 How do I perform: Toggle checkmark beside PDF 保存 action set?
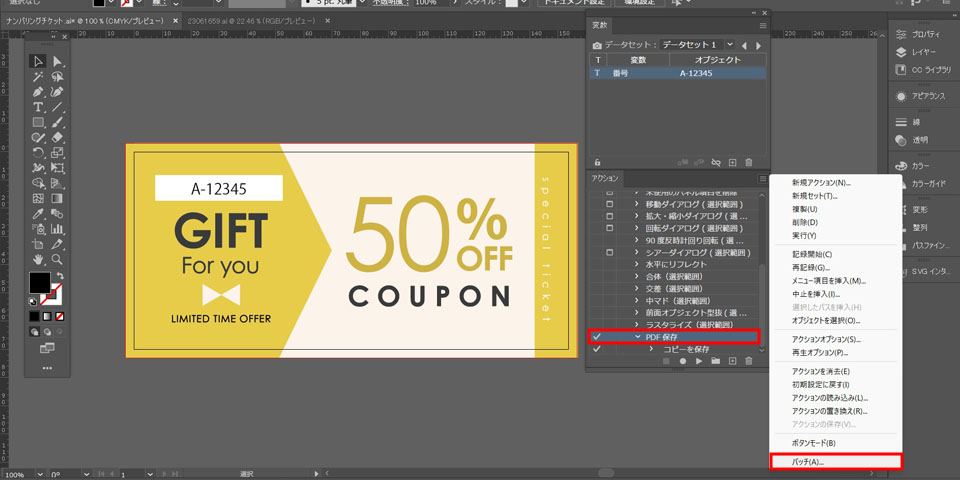click(597, 338)
